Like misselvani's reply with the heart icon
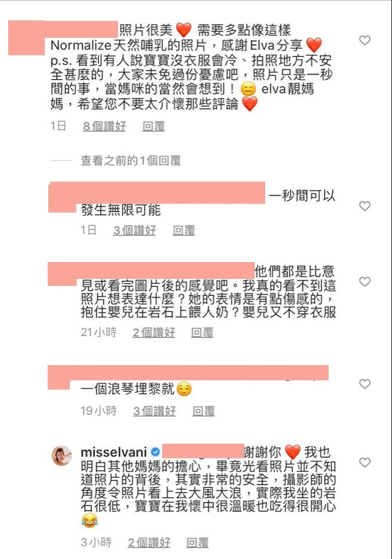The width and height of the screenshot is (392, 559). pos(365,462)
